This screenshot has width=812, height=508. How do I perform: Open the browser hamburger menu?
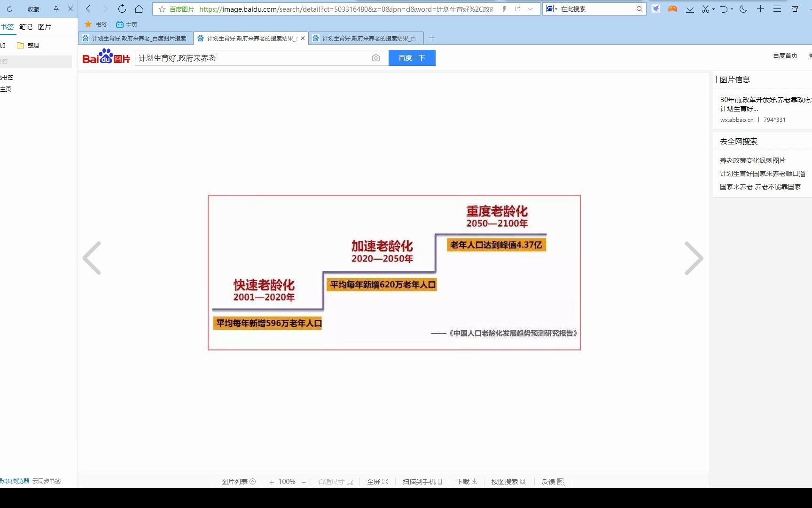777,9
